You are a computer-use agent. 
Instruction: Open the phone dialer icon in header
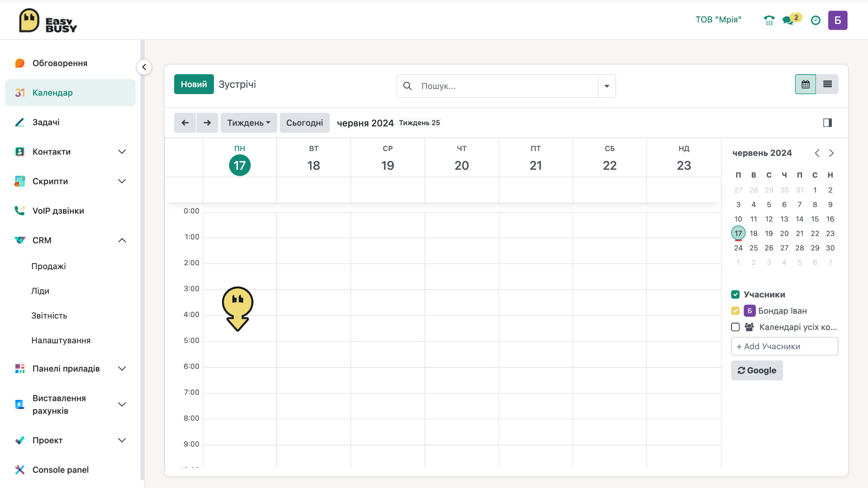pos(769,20)
